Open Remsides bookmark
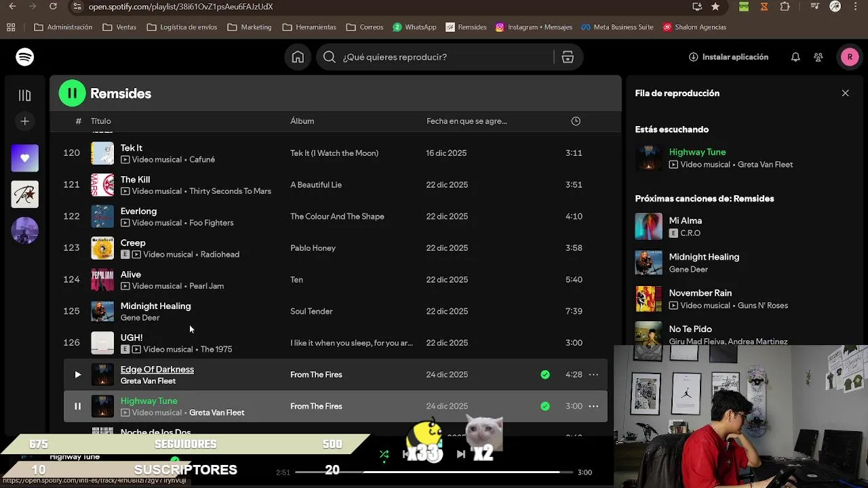The height and width of the screenshot is (488, 868). coord(466,27)
